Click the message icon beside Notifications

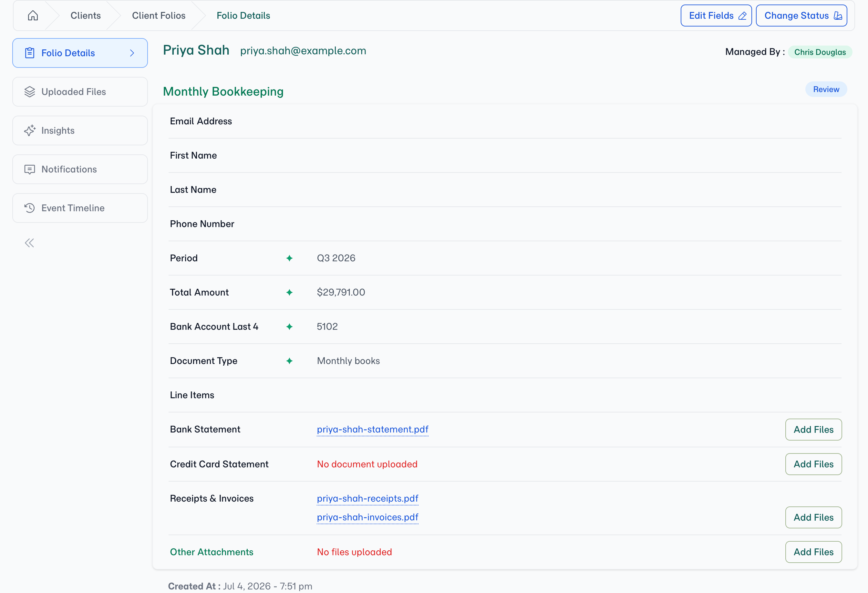(29, 169)
